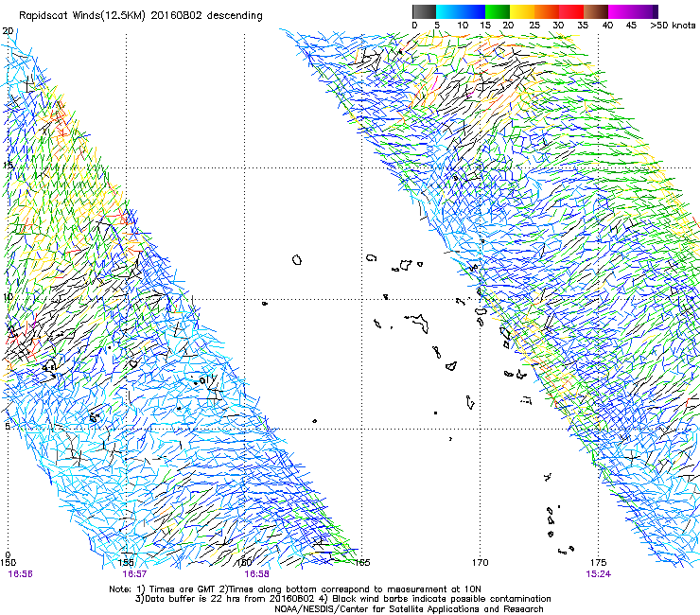Click the longitude '165' axis label
The width and height of the screenshot is (700, 615).
(362, 563)
